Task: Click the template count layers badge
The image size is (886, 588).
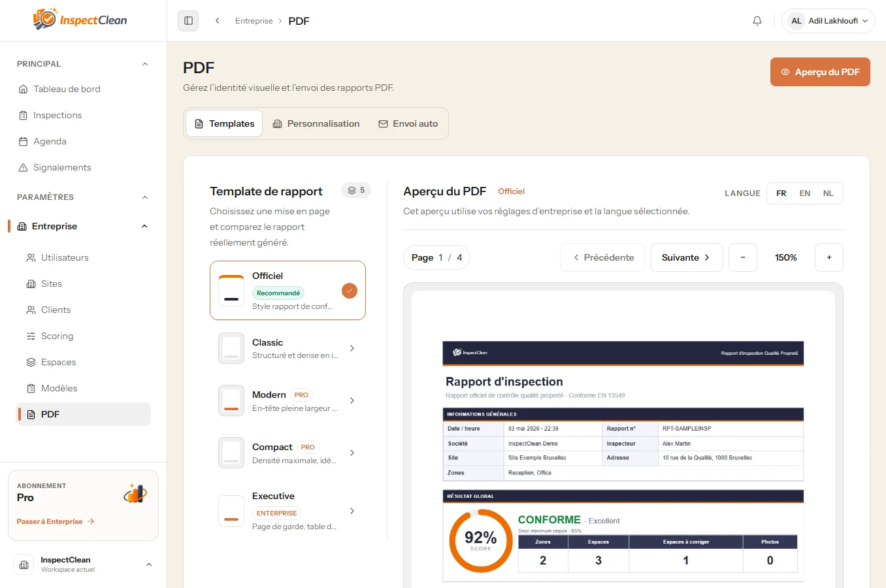Action: [356, 190]
